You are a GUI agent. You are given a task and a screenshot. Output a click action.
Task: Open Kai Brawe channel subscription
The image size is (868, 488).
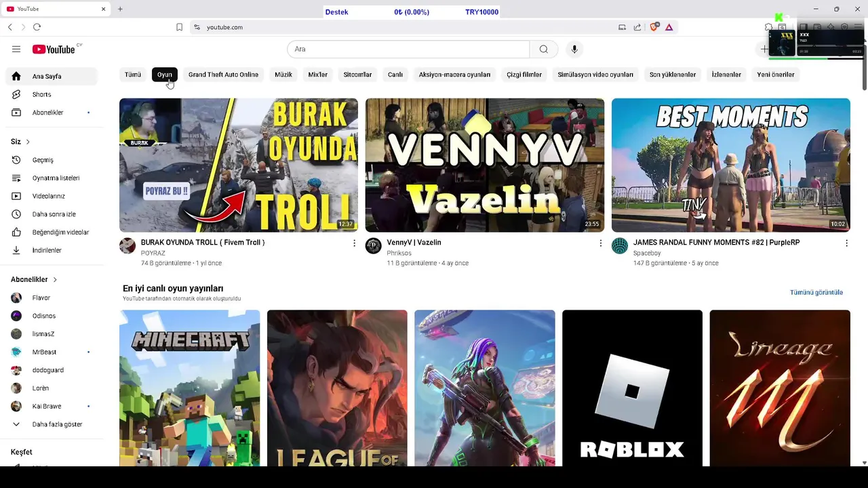point(52,406)
